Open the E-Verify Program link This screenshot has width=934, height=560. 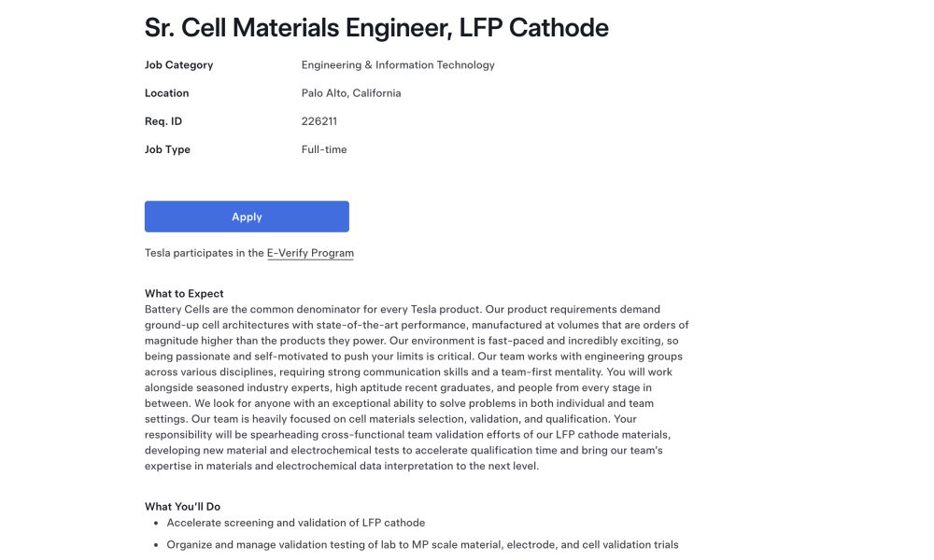tap(310, 253)
